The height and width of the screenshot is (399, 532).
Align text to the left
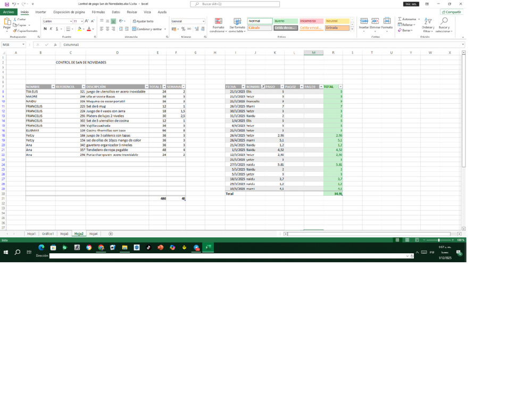pyautogui.click(x=102, y=29)
